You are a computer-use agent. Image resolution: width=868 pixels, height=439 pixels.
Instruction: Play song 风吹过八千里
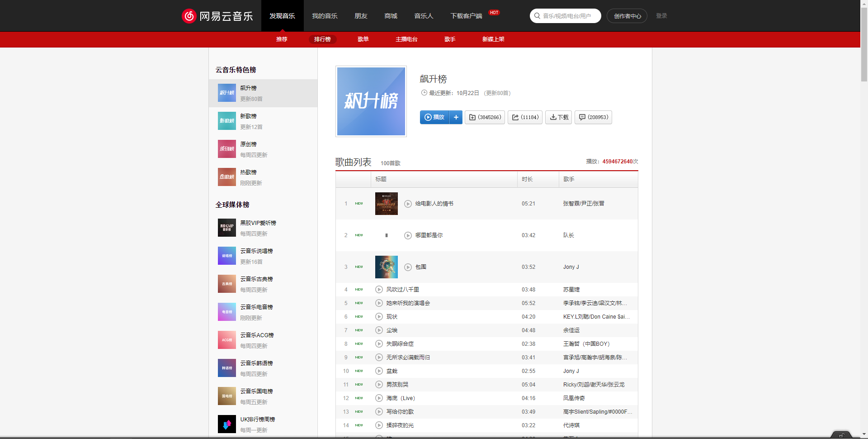pyautogui.click(x=379, y=290)
